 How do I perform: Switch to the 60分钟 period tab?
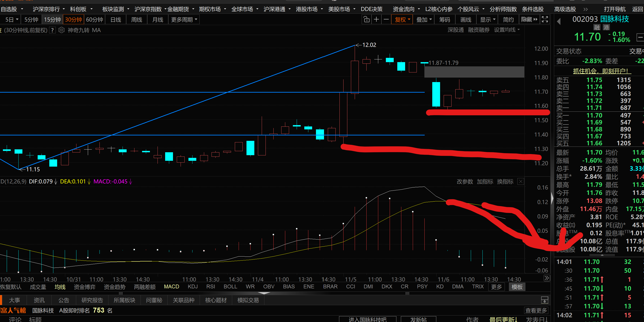[95, 20]
